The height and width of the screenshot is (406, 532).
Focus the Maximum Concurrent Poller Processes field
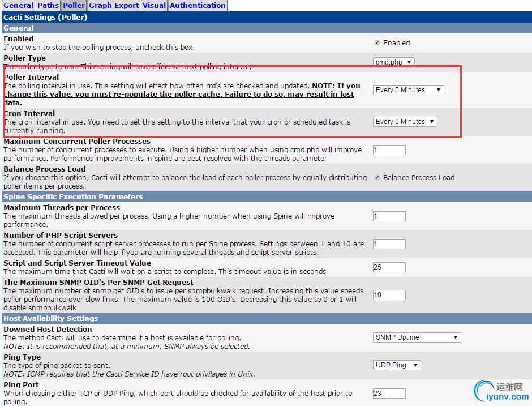389,150
